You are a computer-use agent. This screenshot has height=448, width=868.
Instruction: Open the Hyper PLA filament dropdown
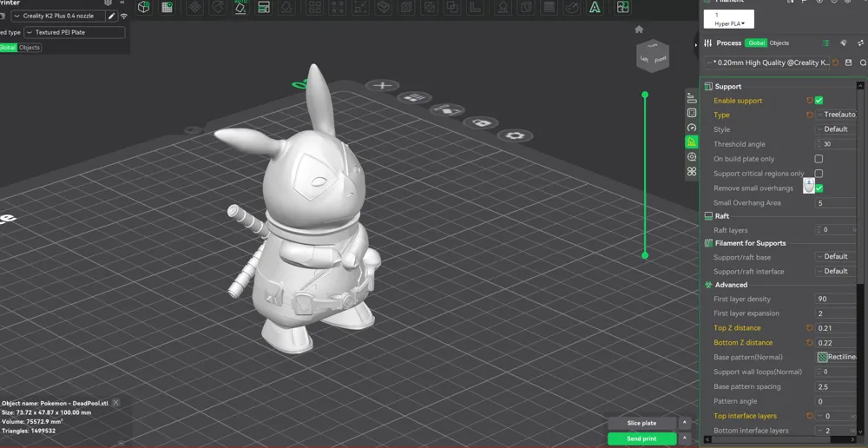728,19
